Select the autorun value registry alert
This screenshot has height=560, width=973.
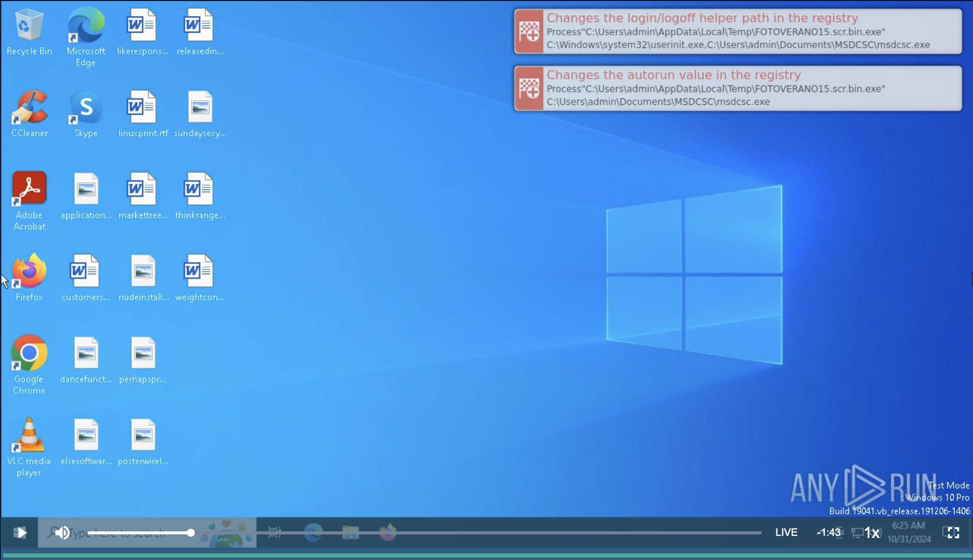pos(737,89)
